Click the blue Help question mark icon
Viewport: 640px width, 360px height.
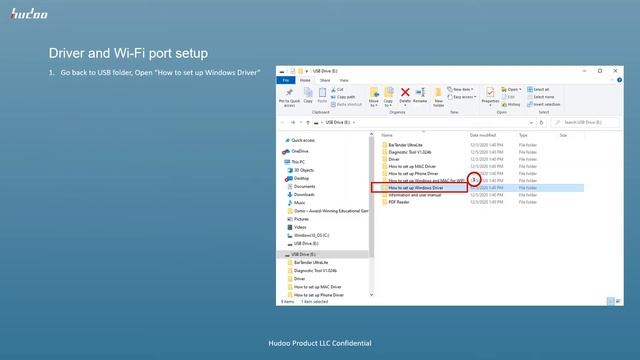[619, 80]
